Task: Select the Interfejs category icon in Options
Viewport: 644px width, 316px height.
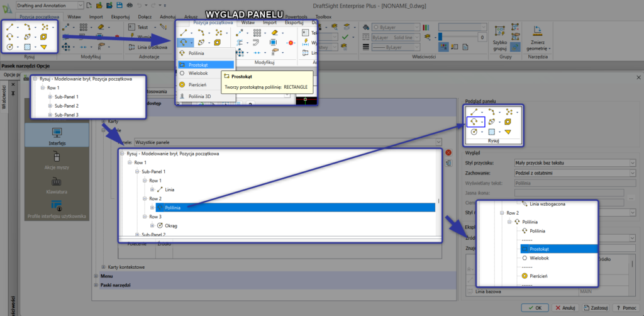Action: [57, 134]
